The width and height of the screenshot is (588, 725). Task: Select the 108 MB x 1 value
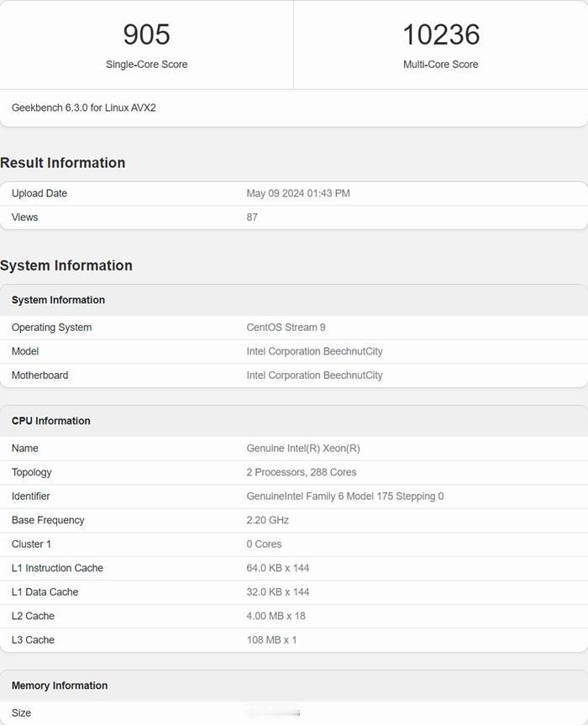click(x=271, y=640)
